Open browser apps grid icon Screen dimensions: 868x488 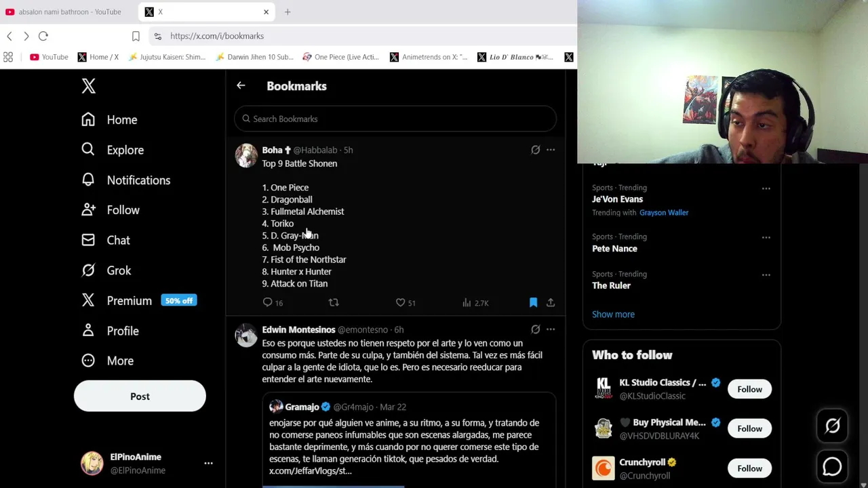8,57
